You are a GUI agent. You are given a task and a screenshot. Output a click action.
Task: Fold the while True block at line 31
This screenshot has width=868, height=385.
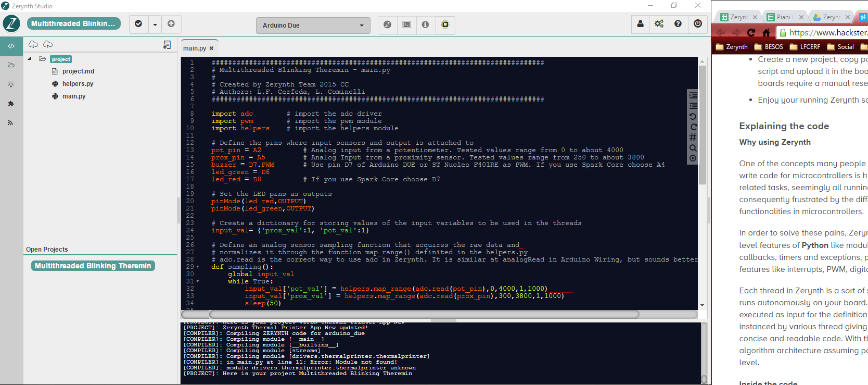[x=198, y=281]
